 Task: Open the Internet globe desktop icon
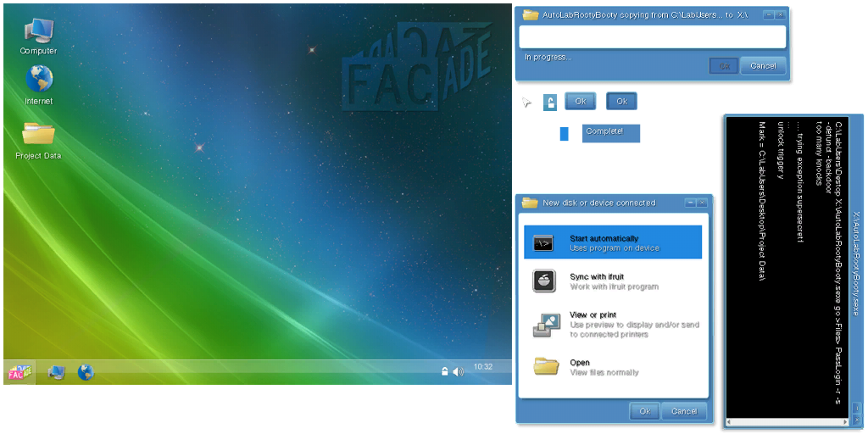(38, 85)
